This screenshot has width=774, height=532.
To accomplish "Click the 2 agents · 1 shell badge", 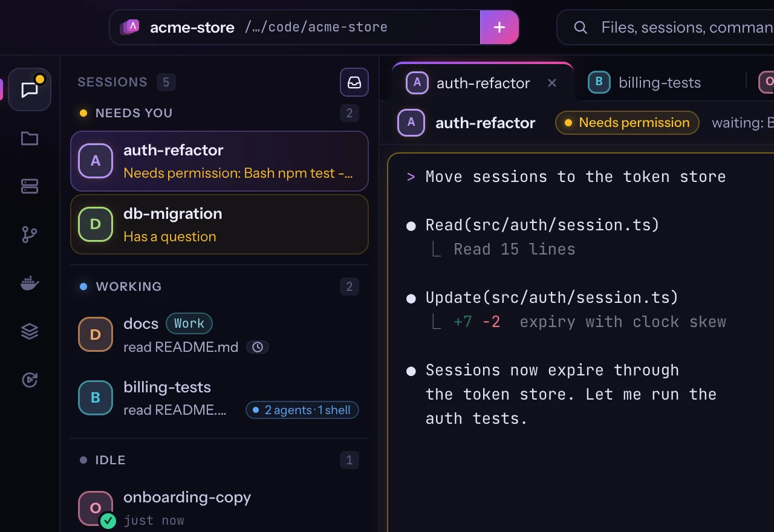I will [x=302, y=410].
